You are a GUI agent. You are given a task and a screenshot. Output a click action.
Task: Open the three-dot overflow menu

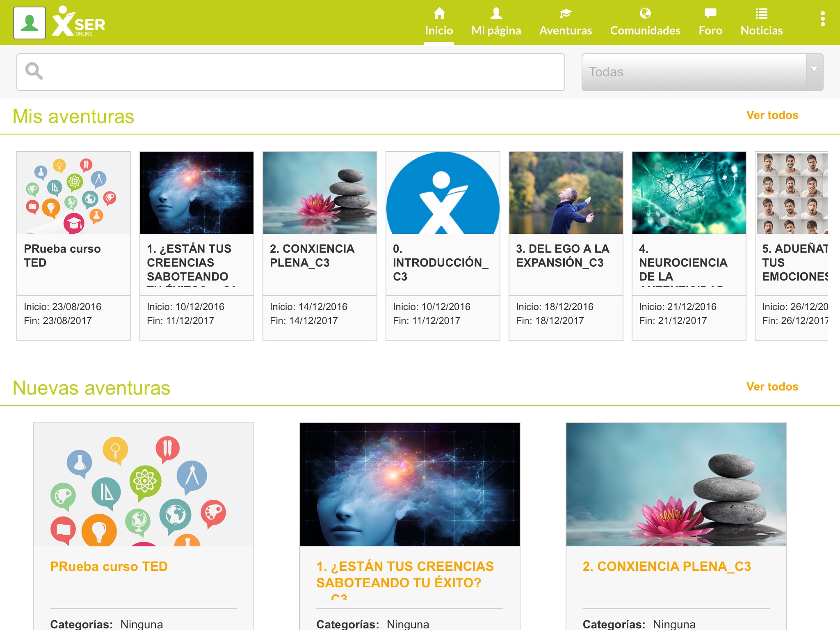[x=822, y=19]
